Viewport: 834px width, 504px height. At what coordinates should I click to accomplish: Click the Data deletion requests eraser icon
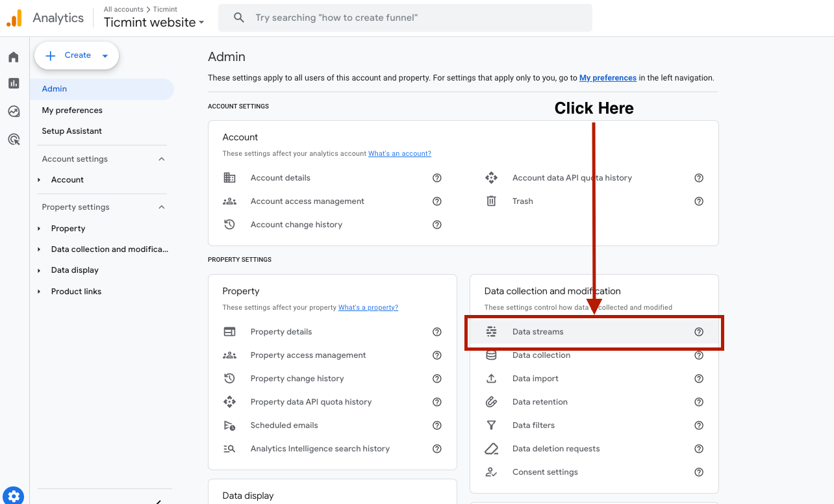[492, 449]
